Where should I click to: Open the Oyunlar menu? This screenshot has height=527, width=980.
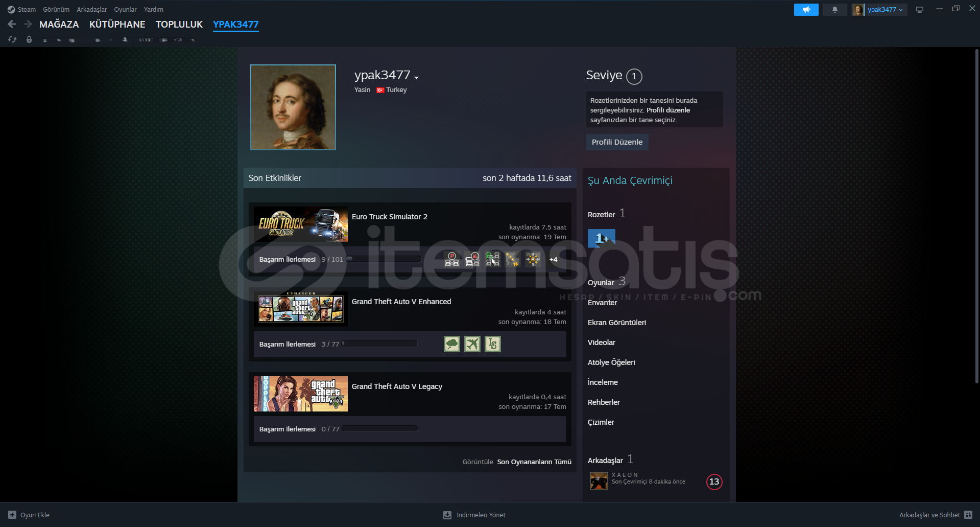[125, 10]
